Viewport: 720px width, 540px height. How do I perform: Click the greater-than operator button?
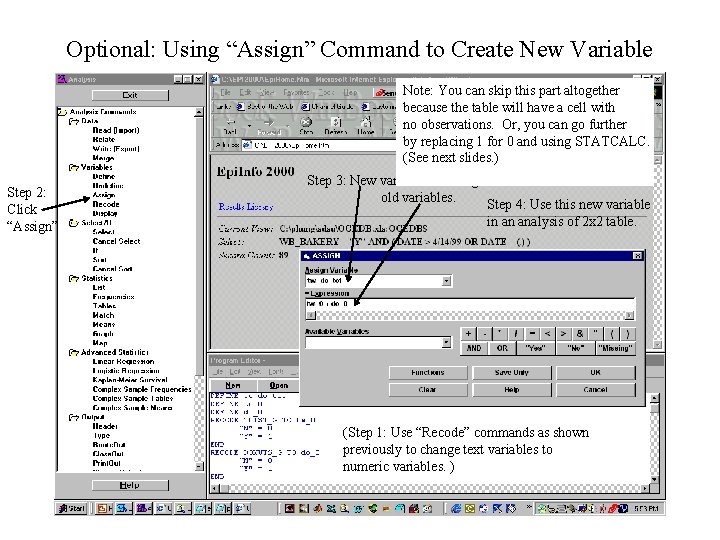click(x=563, y=334)
